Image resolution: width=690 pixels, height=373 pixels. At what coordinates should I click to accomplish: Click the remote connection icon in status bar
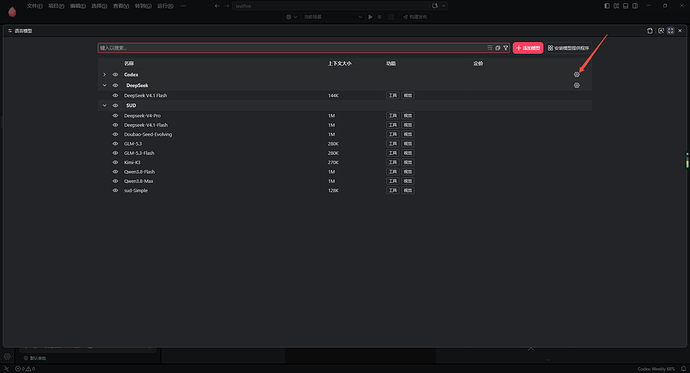6,369
